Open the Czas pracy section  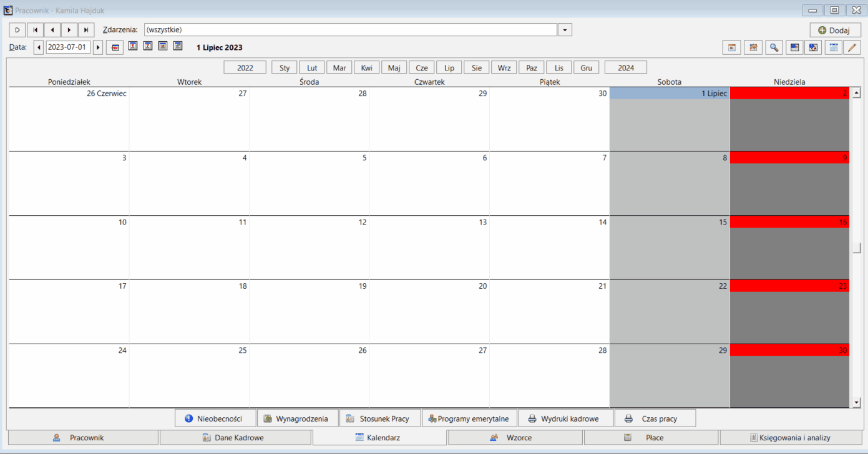click(655, 418)
